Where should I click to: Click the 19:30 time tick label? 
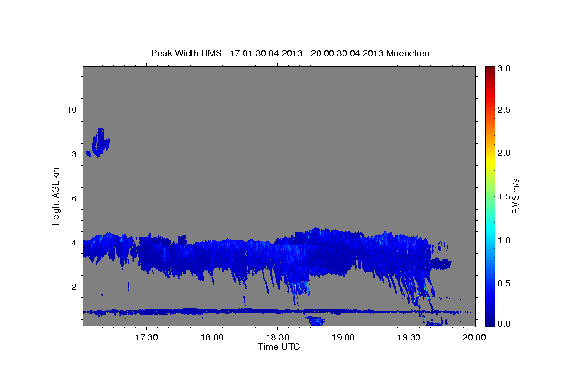click(409, 337)
